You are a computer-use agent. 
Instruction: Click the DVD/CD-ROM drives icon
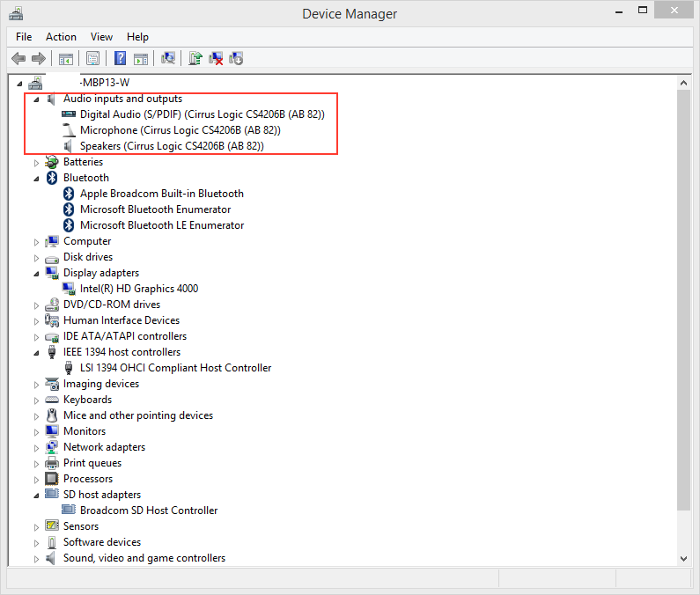pos(52,305)
